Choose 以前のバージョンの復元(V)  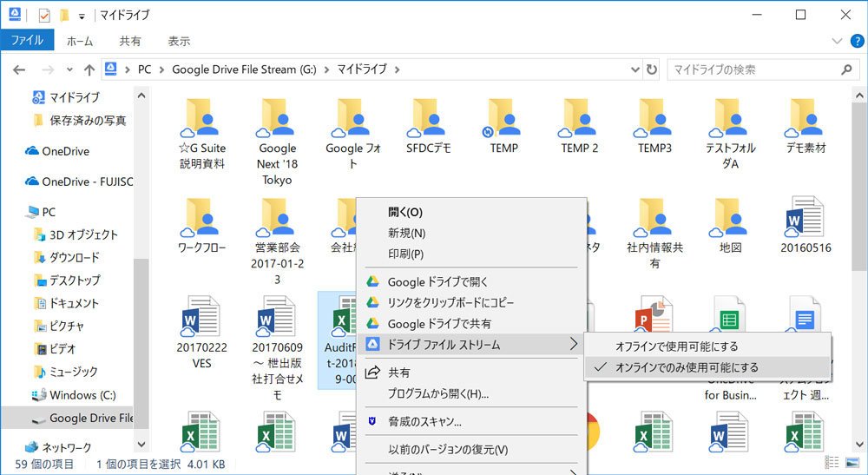coord(471,450)
